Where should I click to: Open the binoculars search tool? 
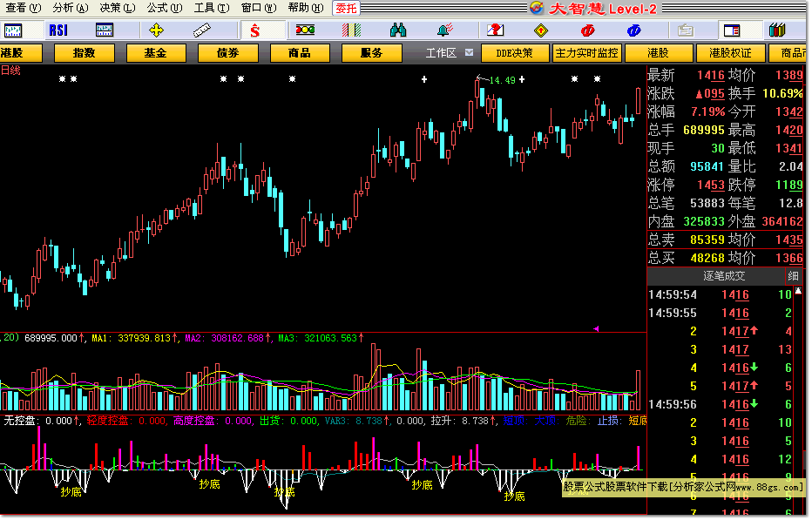click(397, 30)
